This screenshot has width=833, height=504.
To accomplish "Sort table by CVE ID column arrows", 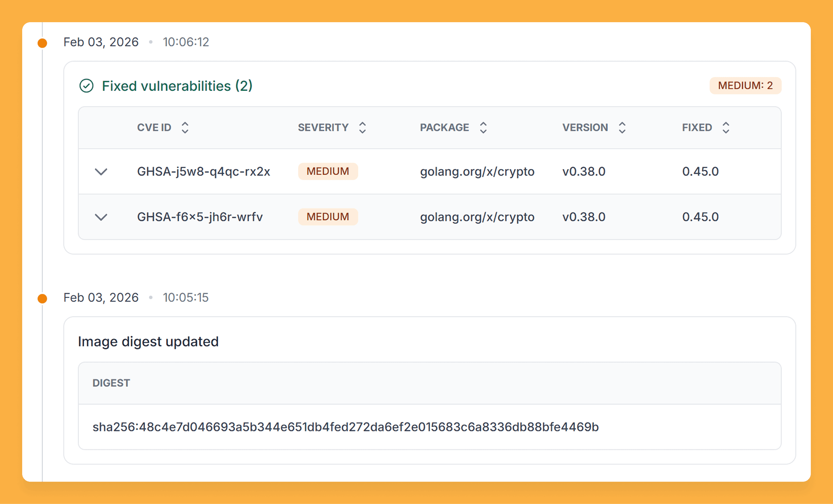I will click(x=185, y=128).
